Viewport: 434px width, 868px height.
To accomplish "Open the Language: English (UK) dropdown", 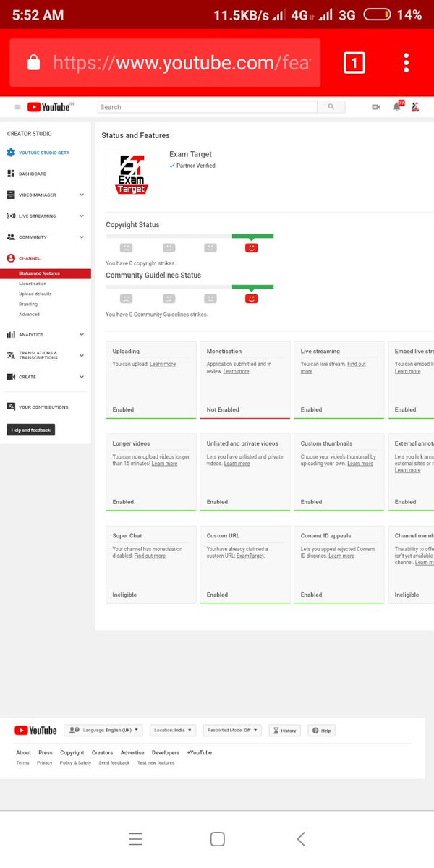I will [103, 731].
